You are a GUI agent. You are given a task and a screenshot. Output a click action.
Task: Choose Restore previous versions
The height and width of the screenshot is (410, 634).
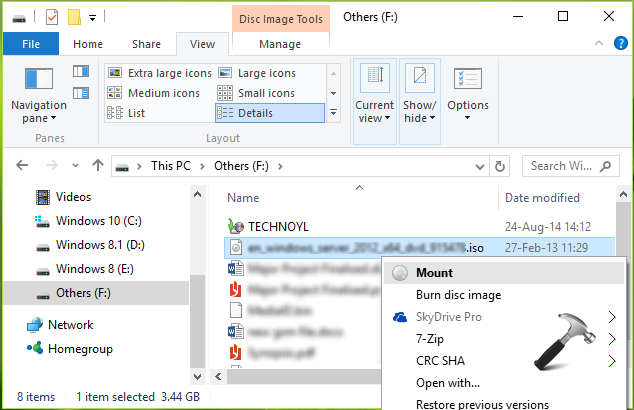pyautogui.click(x=504, y=404)
